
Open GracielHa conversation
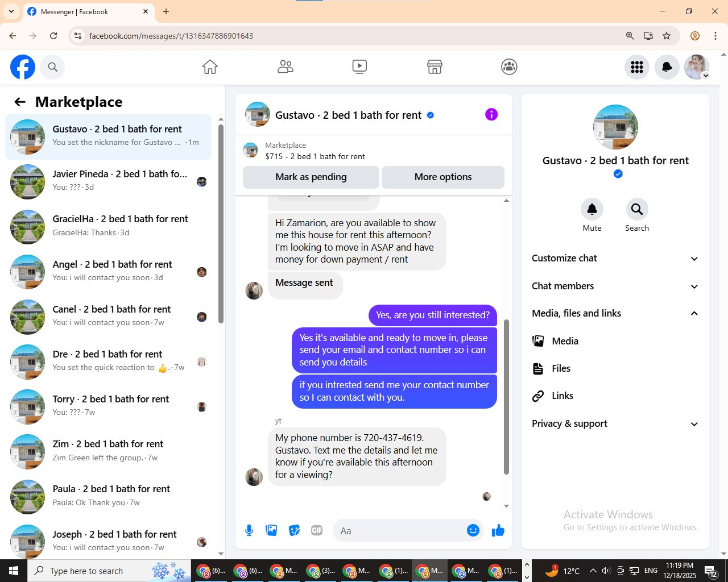[108, 227]
